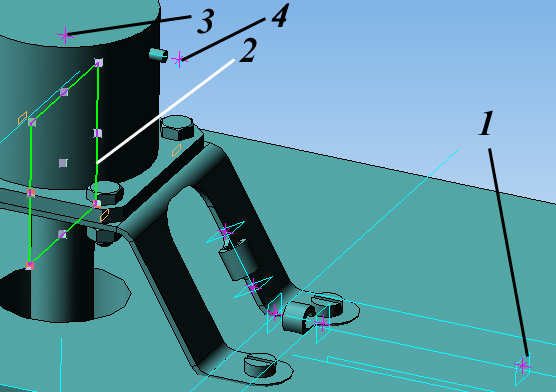Select the bottom-left corner handle of the green frame
The image size is (556, 392).
30,265
